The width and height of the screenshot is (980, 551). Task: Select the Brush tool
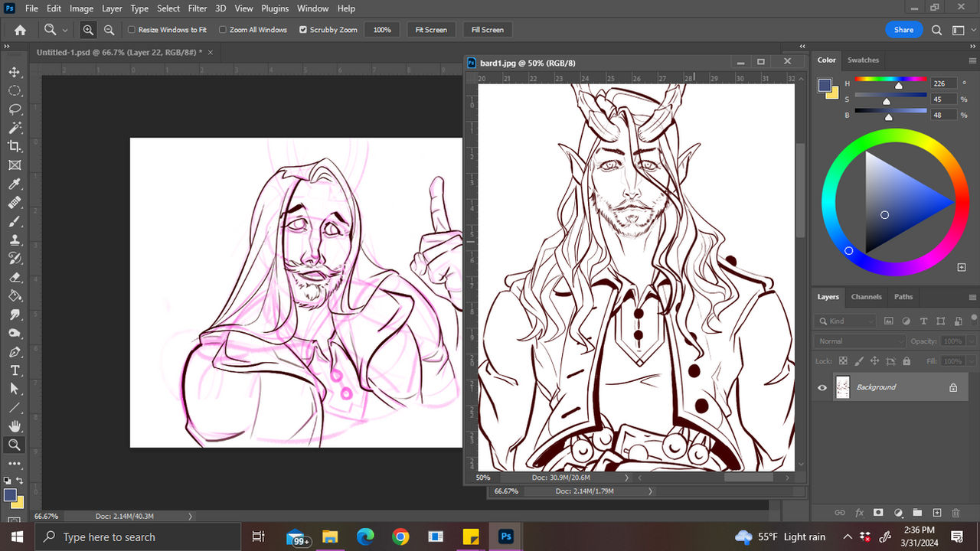point(15,221)
